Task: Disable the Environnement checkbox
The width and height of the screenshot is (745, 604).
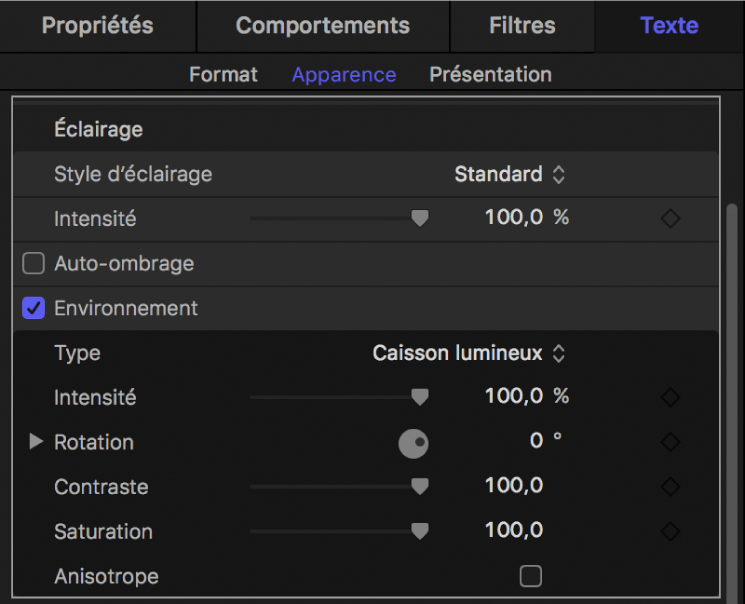Action: click(x=34, y=309)
